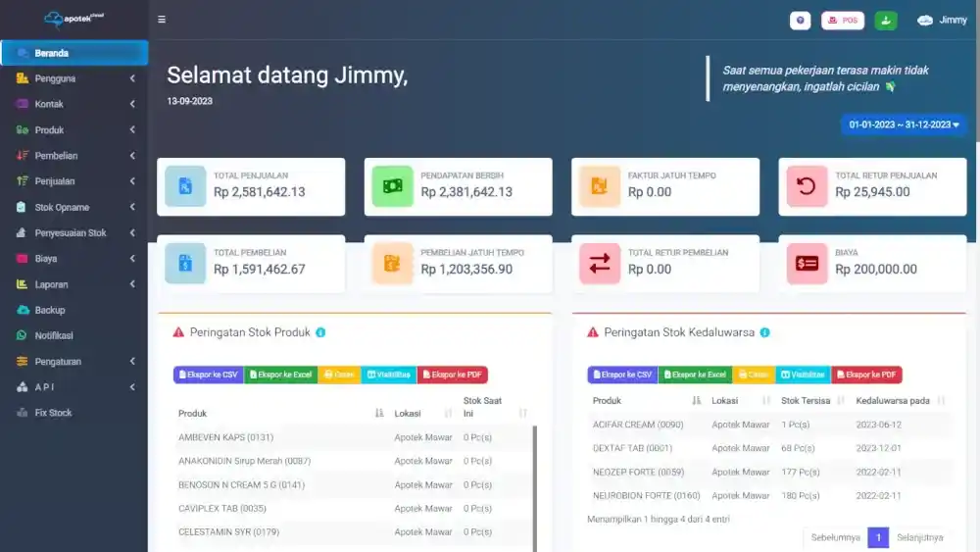Toggle the hamburger sidebar menu icon
The image size is (980, 552).
162,20
